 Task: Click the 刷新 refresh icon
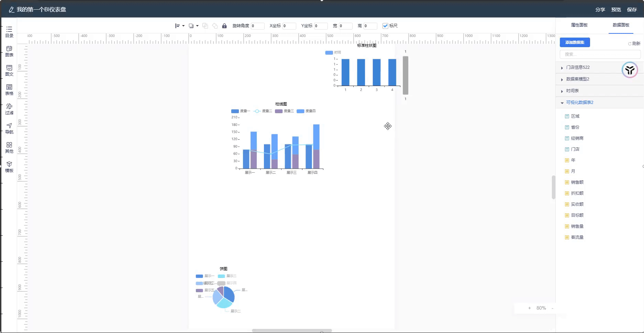pos(630,44)
